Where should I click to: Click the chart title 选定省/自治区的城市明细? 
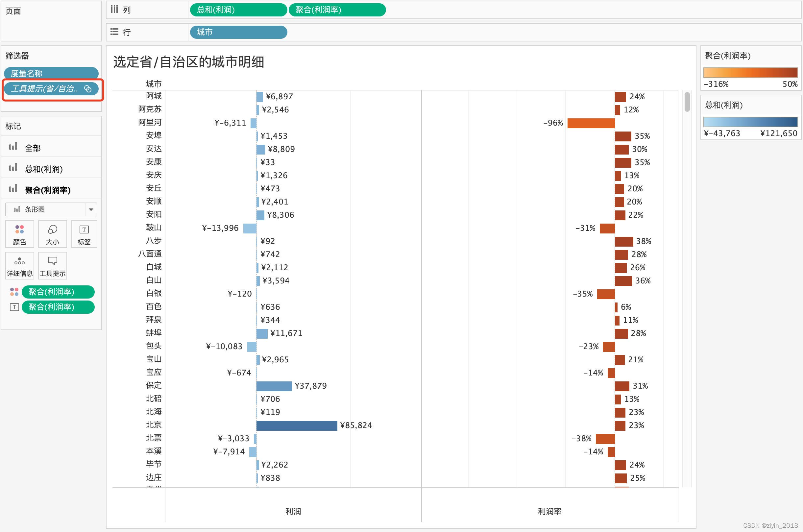pyautogui.click(x=189, y=62)
